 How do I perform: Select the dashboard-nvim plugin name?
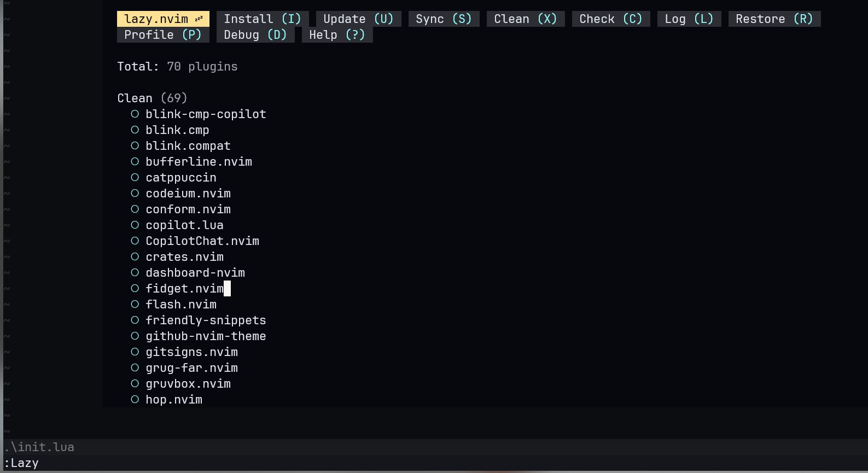tap(195, 273)
